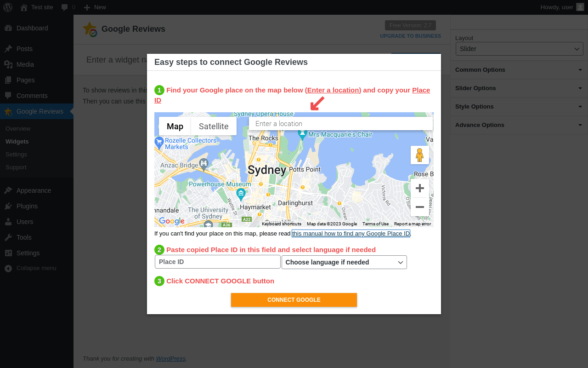Open the Widgets submenu item

(x=17, y=142)
